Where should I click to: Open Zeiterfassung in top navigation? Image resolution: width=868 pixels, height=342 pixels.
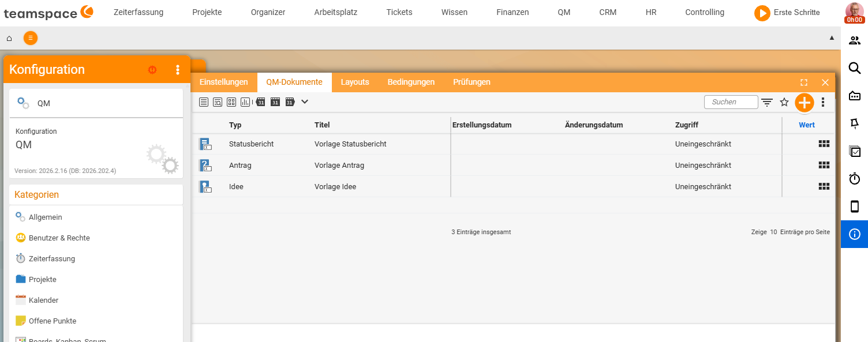click(139, 12)
